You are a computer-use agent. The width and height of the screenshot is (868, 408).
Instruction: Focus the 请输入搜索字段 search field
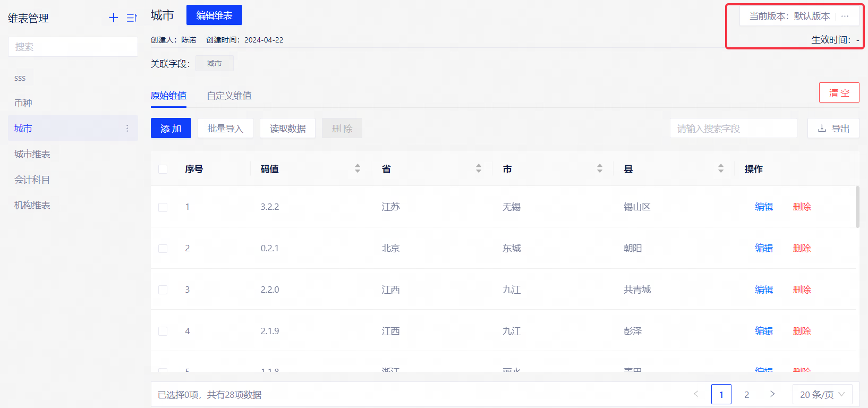pyautogui.click(x=733, y=129)
